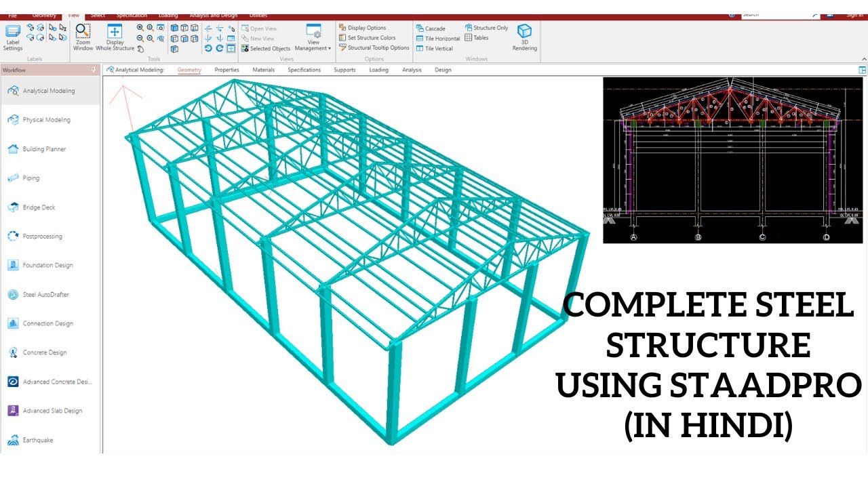Viewport: 868px width, 488px height.
Task: Open the Utilities ribbon tab
Action: point(258,15)
